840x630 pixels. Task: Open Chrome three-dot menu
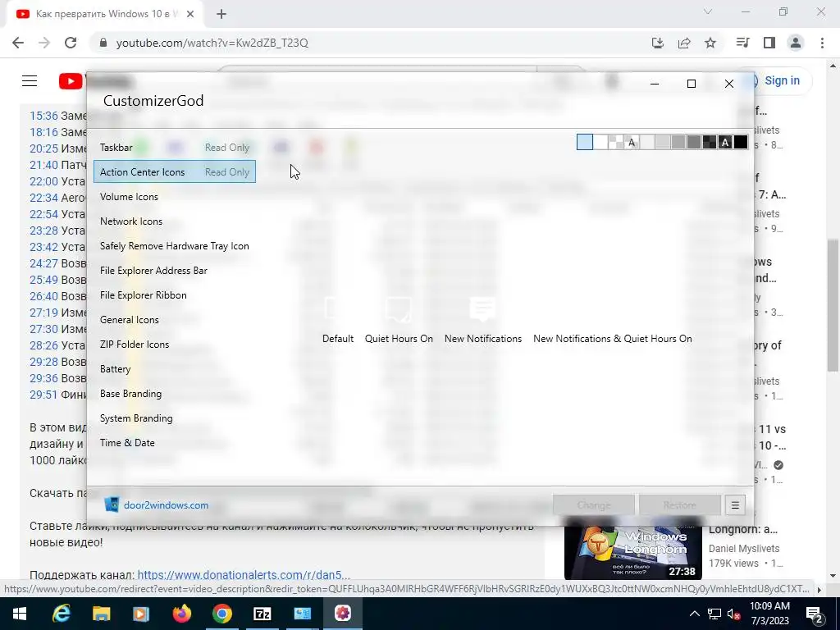click(x=822, y=43)
